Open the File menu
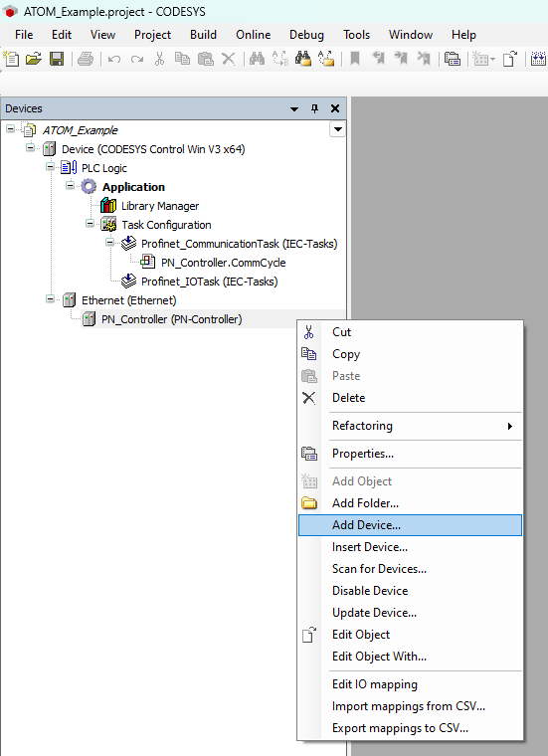This screenshot has width=548, height=756. point(24,35)
